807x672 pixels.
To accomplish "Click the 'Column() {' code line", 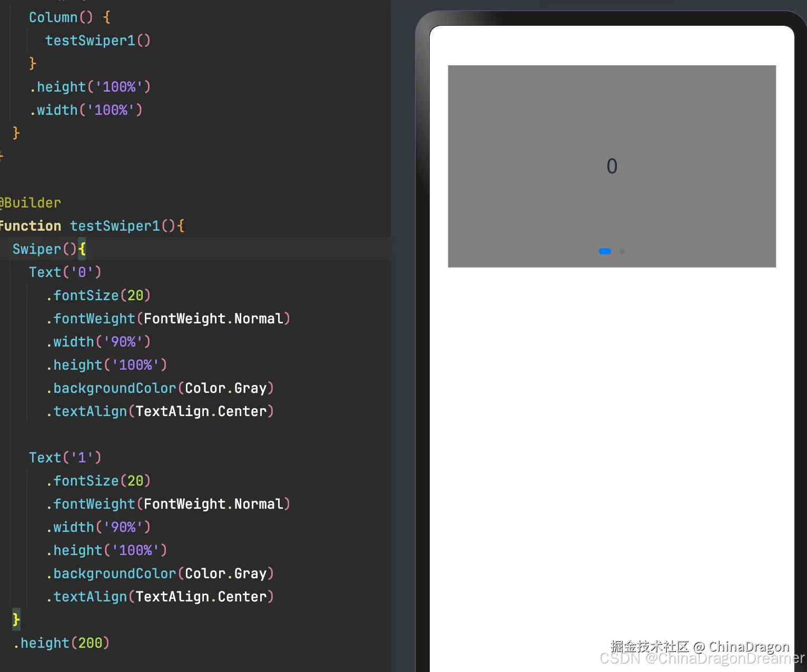I will point(70,17).
